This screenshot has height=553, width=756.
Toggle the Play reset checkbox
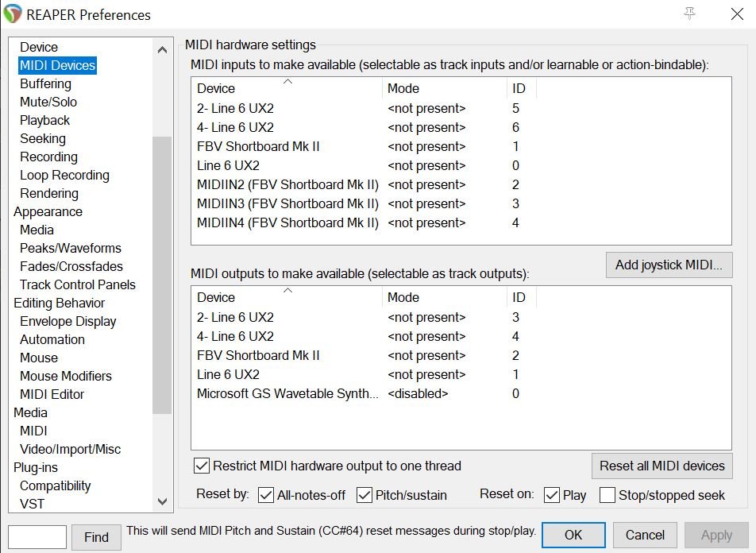pyautogui.click(x=552, y=495)
